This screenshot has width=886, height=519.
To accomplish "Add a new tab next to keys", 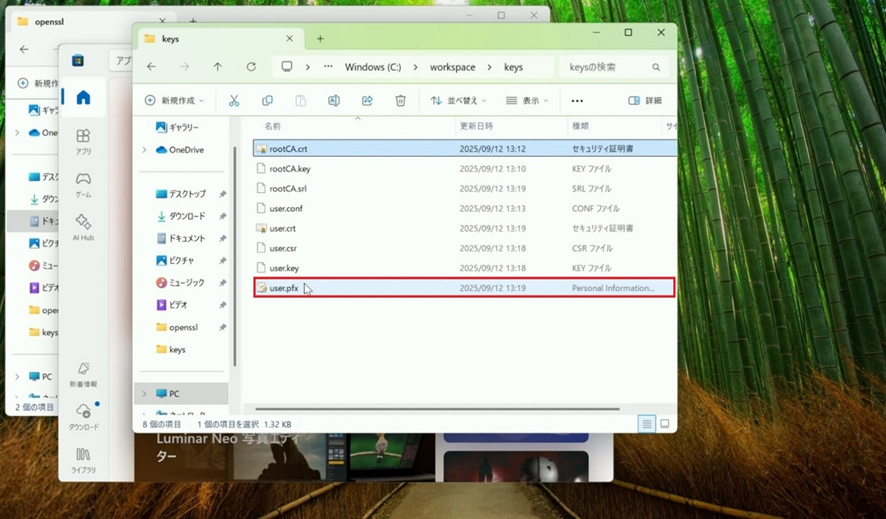I will click(320, 39).
